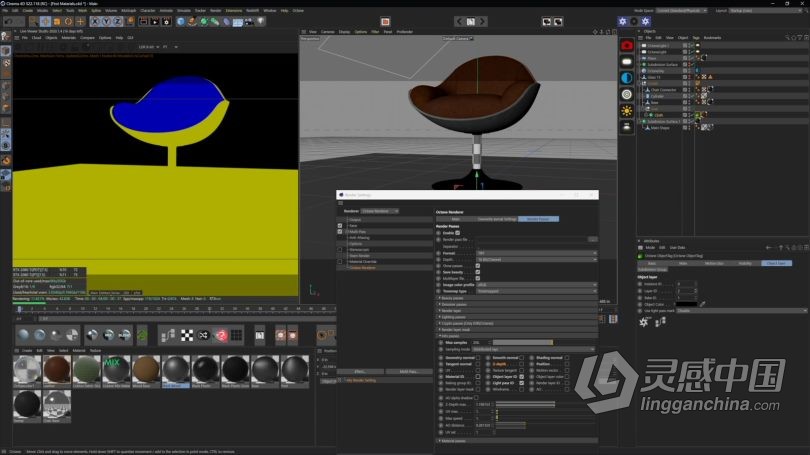The width and height of the screenshot is (810, 455).
Task: Click the Undo icon in top toolbar
Action: click(x=9, y=21)
